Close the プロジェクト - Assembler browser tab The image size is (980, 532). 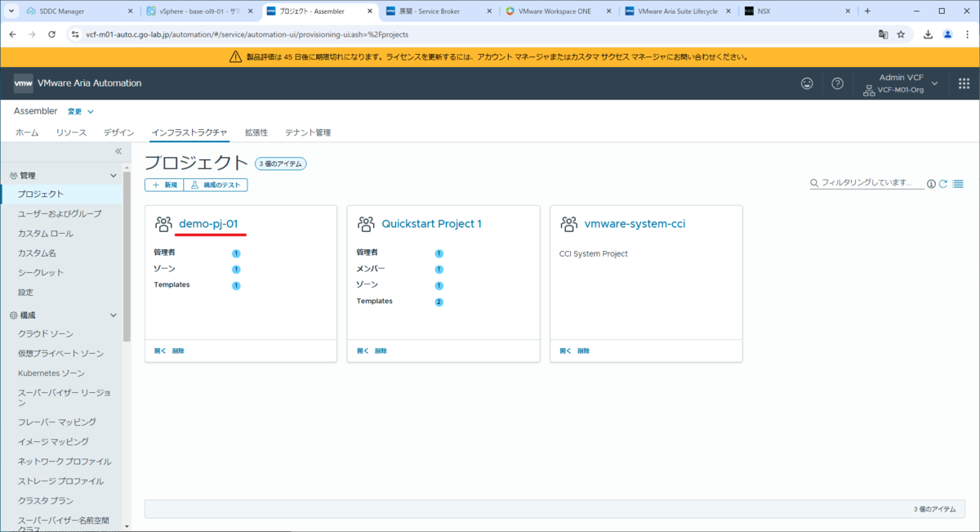pos(370,11)
